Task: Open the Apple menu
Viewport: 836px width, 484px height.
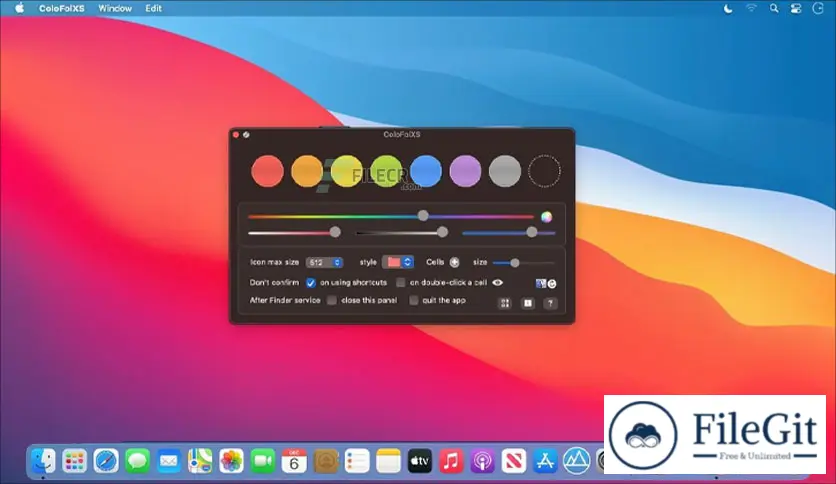Action: click(x=19, y=8)
